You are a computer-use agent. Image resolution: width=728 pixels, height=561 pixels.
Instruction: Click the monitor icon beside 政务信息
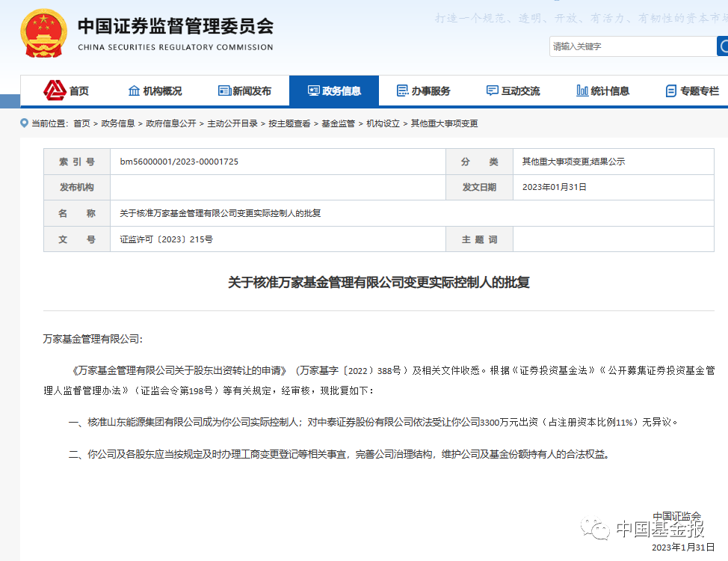(314, 91)
